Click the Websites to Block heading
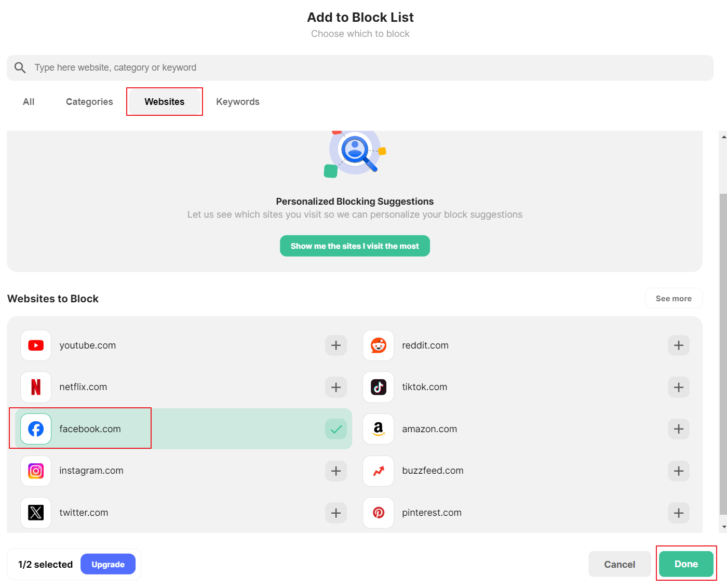727x588 pixels. pyautogui.click(x=53, y=299)
